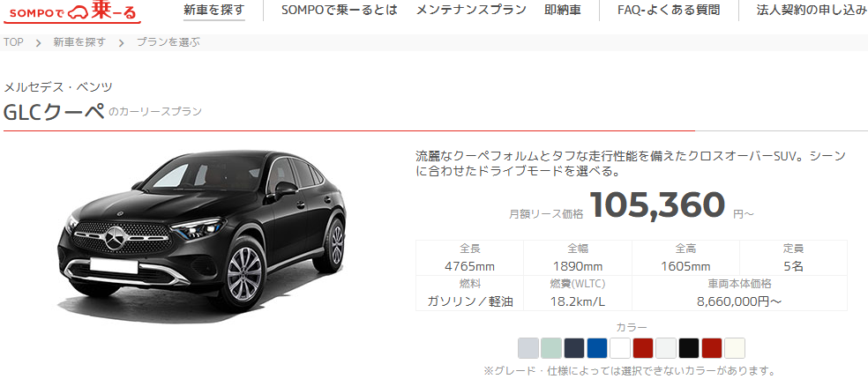The width and height of the screenshot is (868, 379).
Task: Select the light gray-silver color swatch
Action: (x=528, y=348)
